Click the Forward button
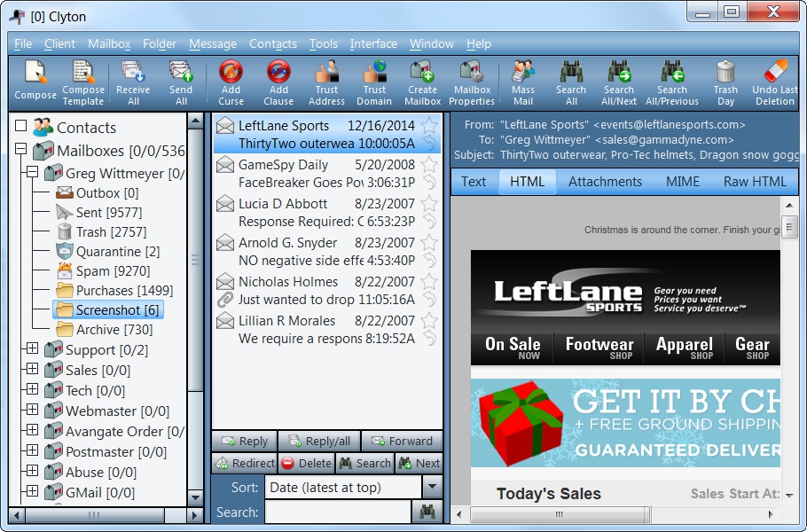 coord(402,441)
